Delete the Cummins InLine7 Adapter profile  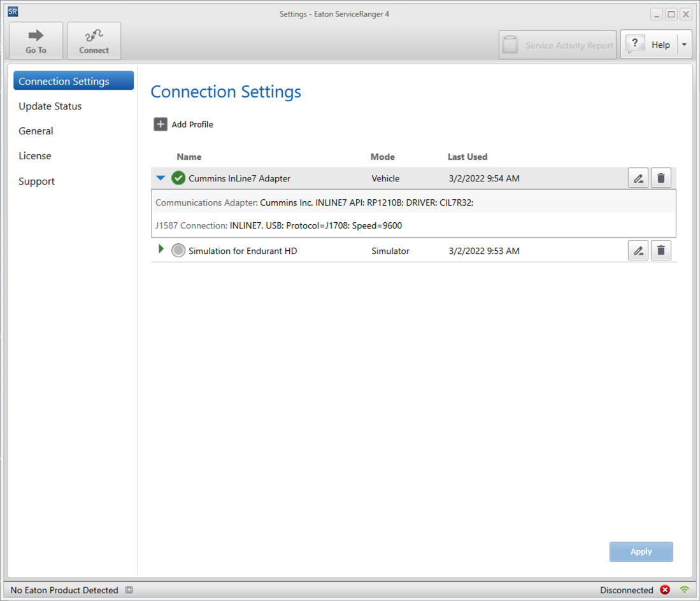(x=661, y=178)
